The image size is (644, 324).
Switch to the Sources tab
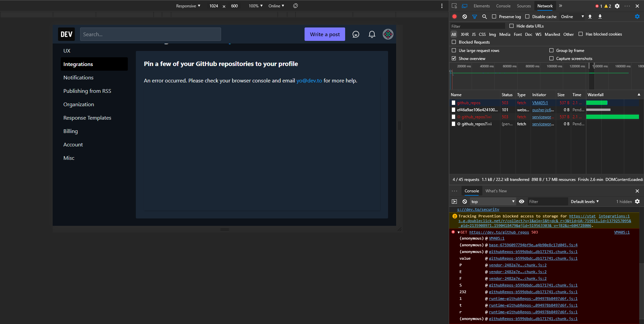click(524, 6)
